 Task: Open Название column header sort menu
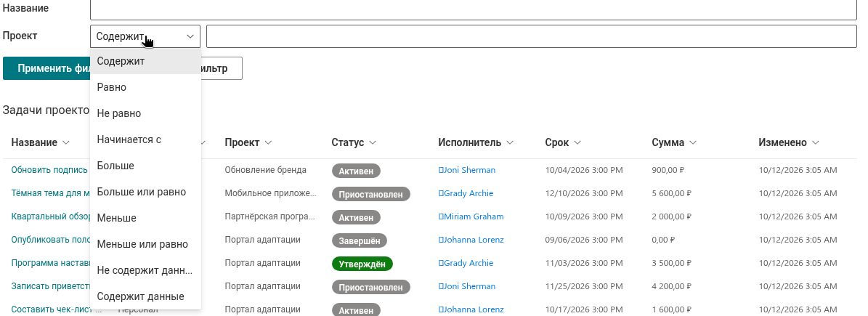(41, 142)
